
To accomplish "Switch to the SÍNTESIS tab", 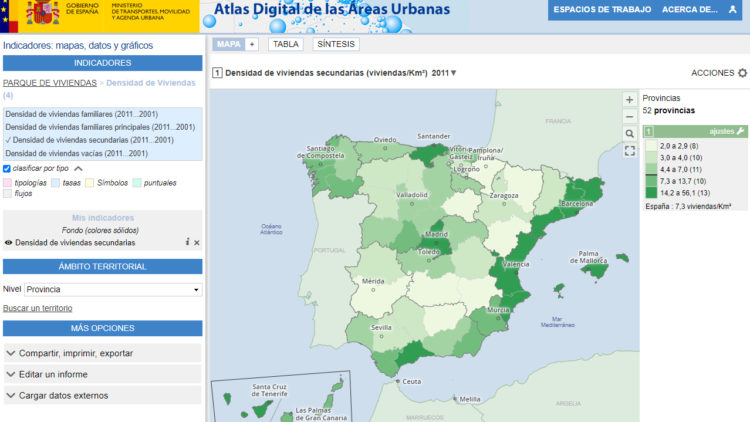I will pyautogui.click(x=334, y=44).
